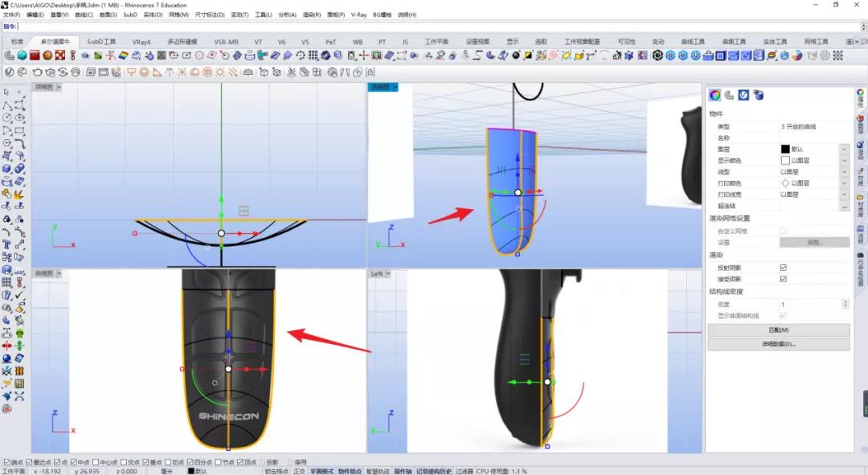
Task: Click the red crosshair move icon
Action: [364, 55]
